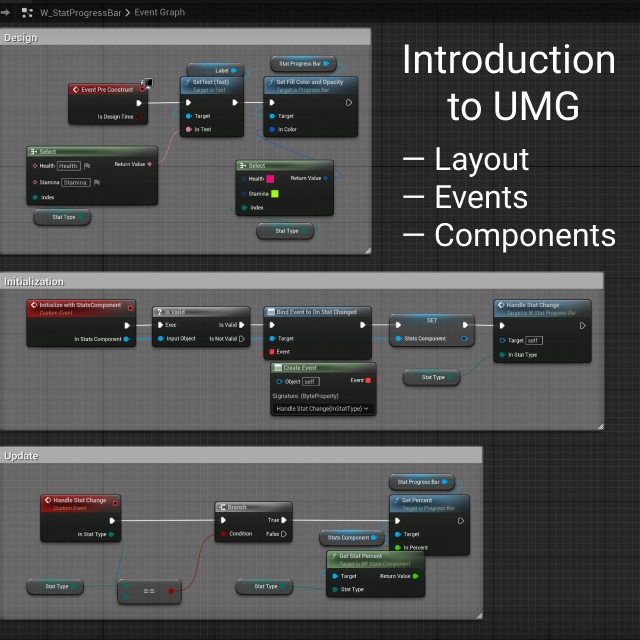The width and height of the screenshot is (640, 640).
Task: Select the Event Pre Construct node title
Action: pos(107,89)
